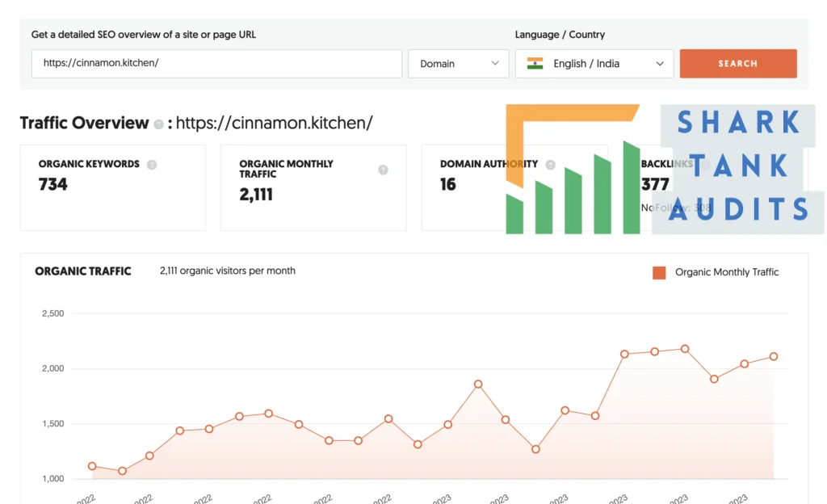This screenshot has height=504, width=827.
Task: Toggle the Organic Monthly Traffic legend swatch
Action: [659, 272]
